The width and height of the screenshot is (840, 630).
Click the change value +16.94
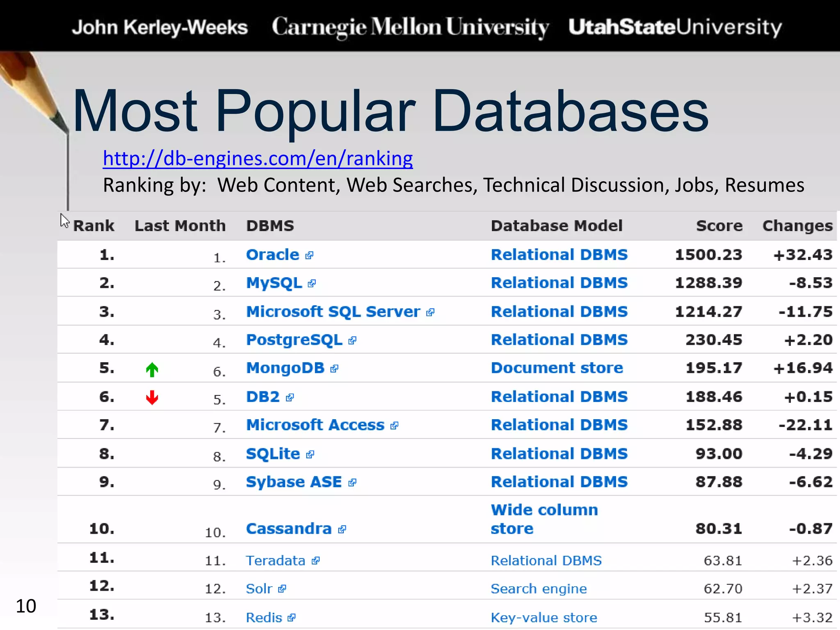point(803,368)
